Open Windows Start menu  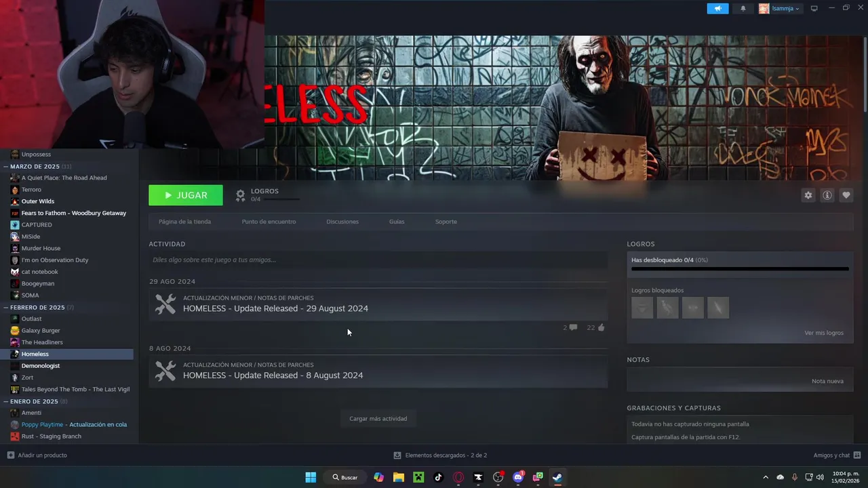tap(311, 477)
